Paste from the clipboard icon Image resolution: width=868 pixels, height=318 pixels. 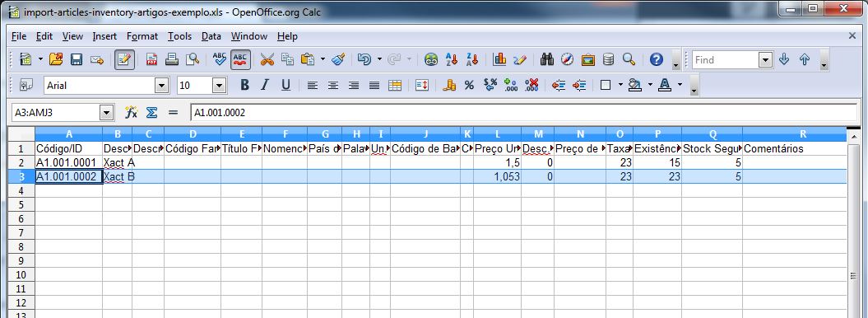307,59
